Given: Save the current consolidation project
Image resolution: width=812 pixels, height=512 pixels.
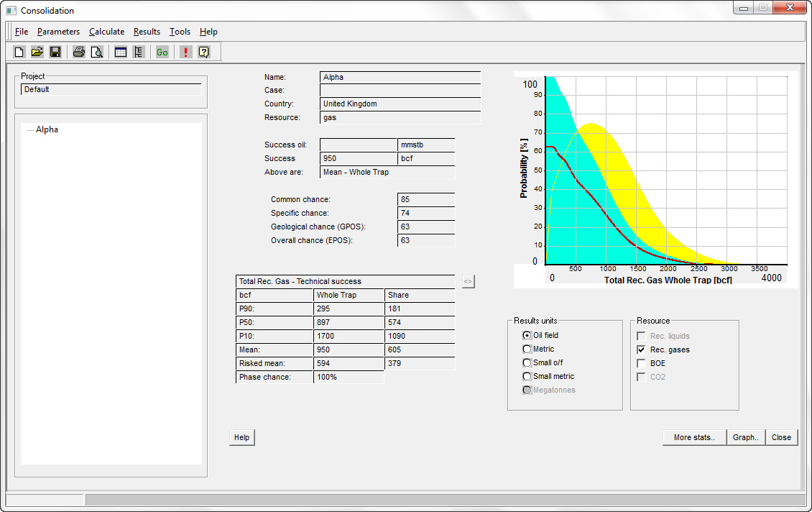Looking at the screenshot, I should click(x=55, y=51).
